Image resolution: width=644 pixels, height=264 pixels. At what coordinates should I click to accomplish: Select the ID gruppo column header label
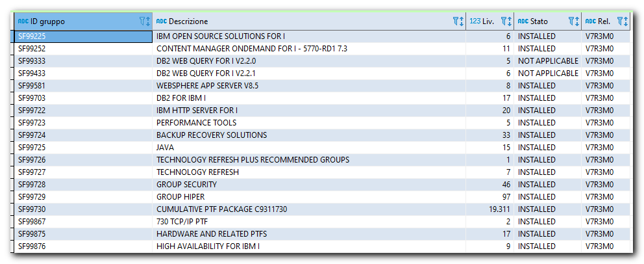click(47, 21)
